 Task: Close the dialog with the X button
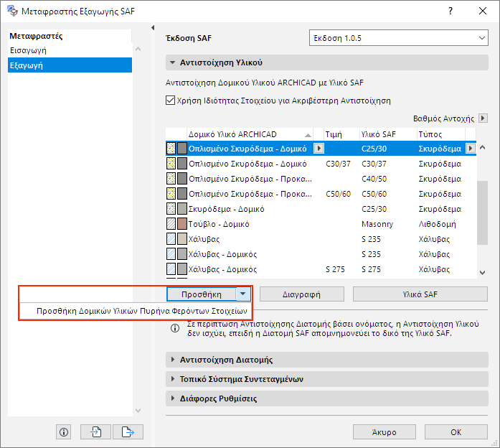pyautogui.click(x=483, y=11)
